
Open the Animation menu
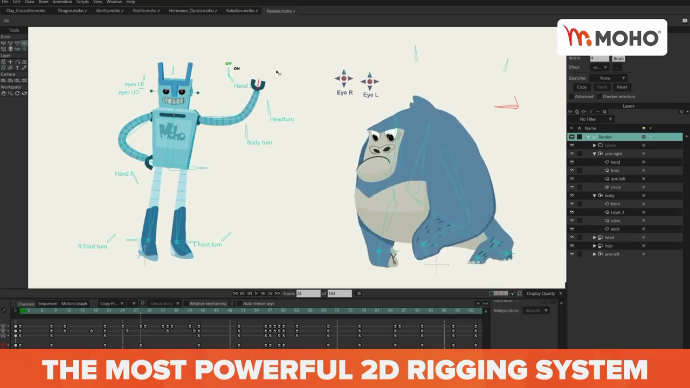(x=62, y=2)
